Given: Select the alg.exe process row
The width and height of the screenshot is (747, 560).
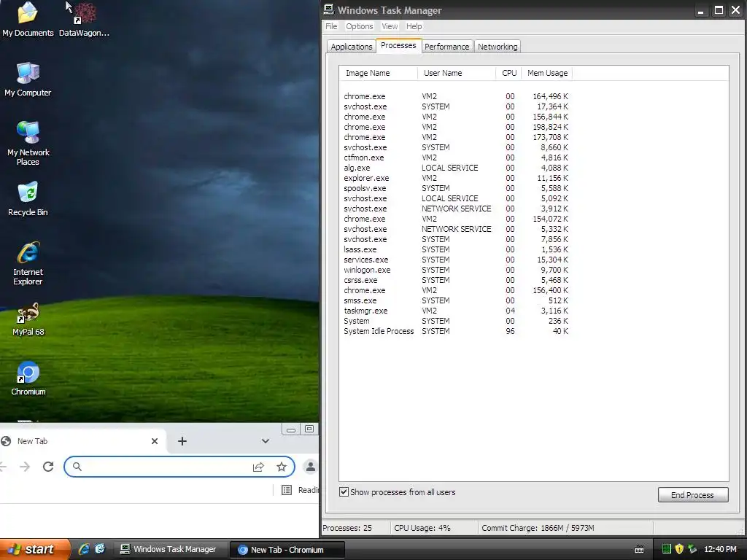Looking at the screenshot, I should (x=456, y=168).
